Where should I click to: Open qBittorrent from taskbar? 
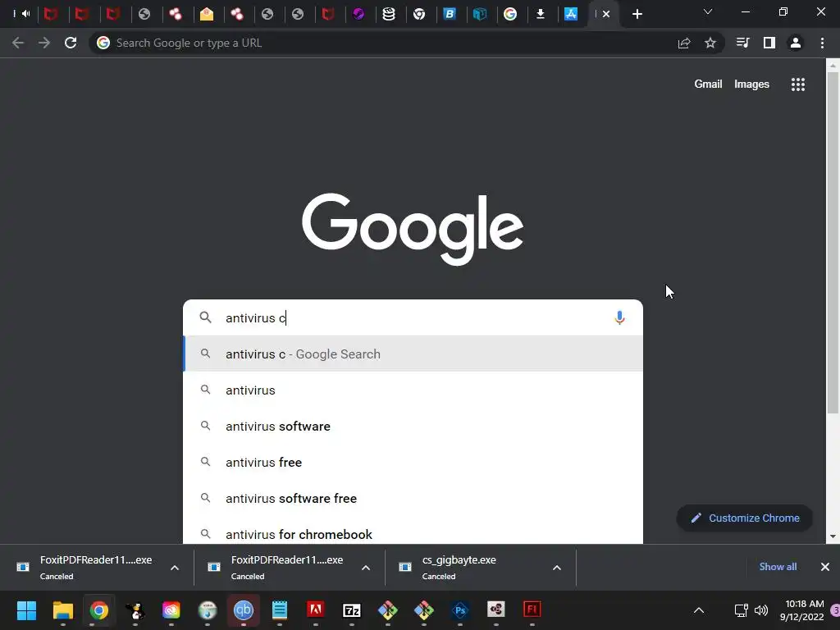click(x=243, y=609)
